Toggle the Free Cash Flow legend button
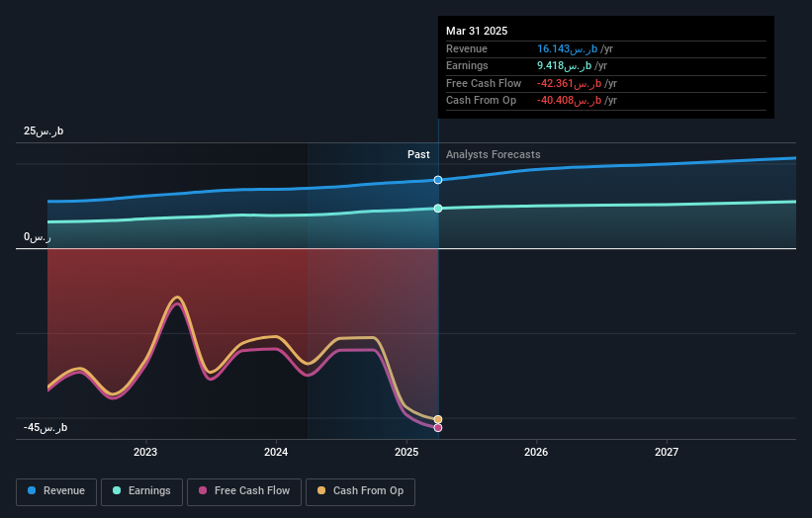This screenshot has width=812, height=518. (244, 491)
